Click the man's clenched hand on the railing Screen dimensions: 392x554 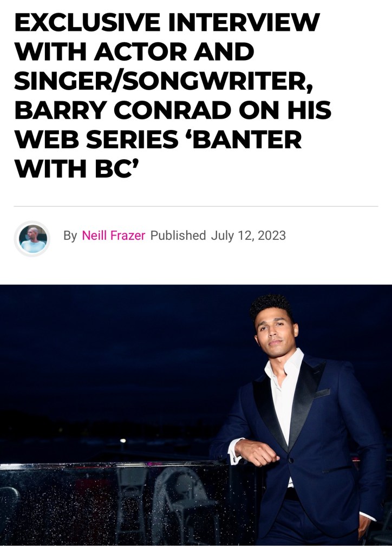pyautogui.click(x=256, y=453)
